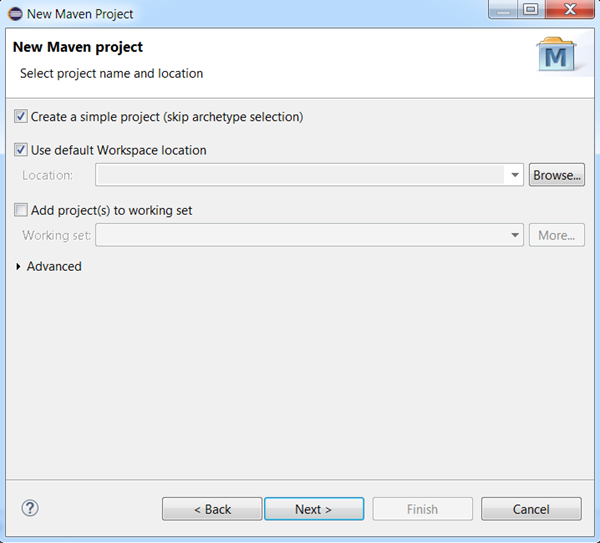The height and width of the screenshot is (543, 600).
Task: Click the Finish button
Action: 422,509
